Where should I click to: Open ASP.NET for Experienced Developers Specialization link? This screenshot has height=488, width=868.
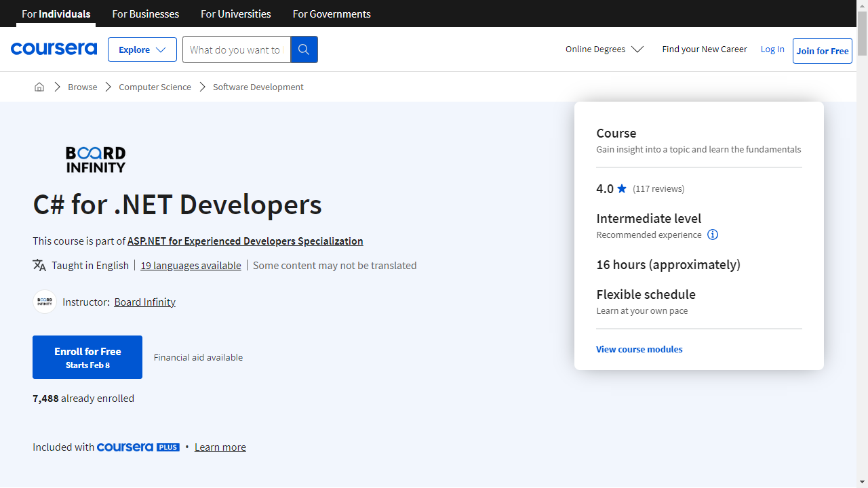point(245,241)
